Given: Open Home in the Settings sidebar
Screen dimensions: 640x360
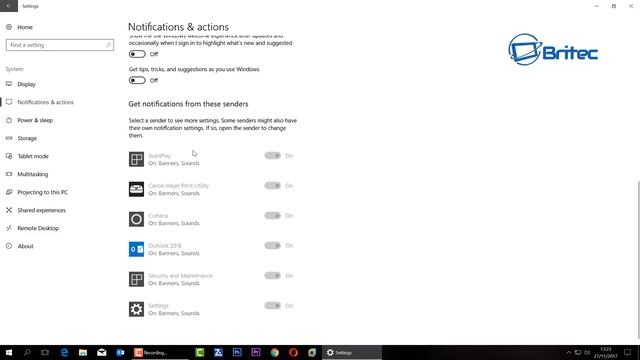Looking at the screenshot, I should tap(25, 27).
